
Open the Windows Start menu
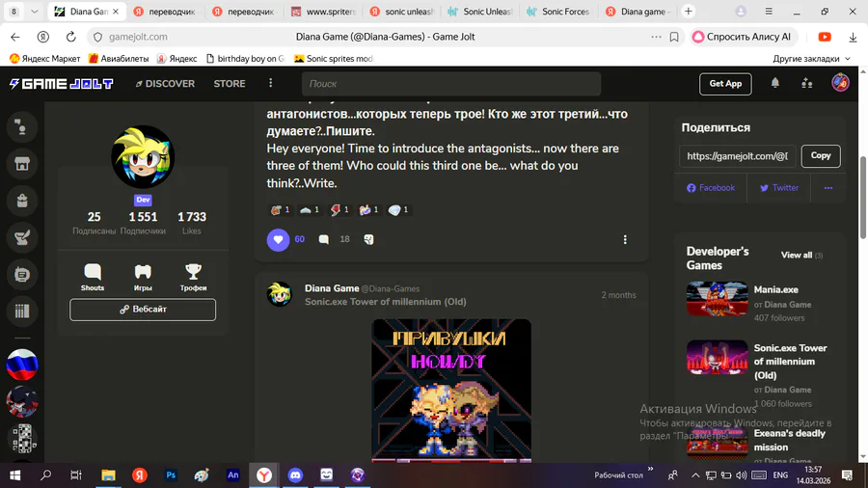coord(14,474)
